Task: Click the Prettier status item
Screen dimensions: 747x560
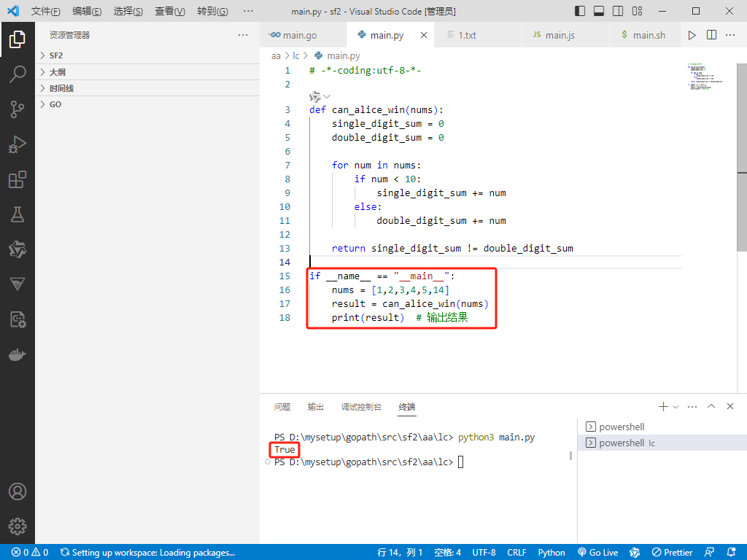Action: point(672,553)
